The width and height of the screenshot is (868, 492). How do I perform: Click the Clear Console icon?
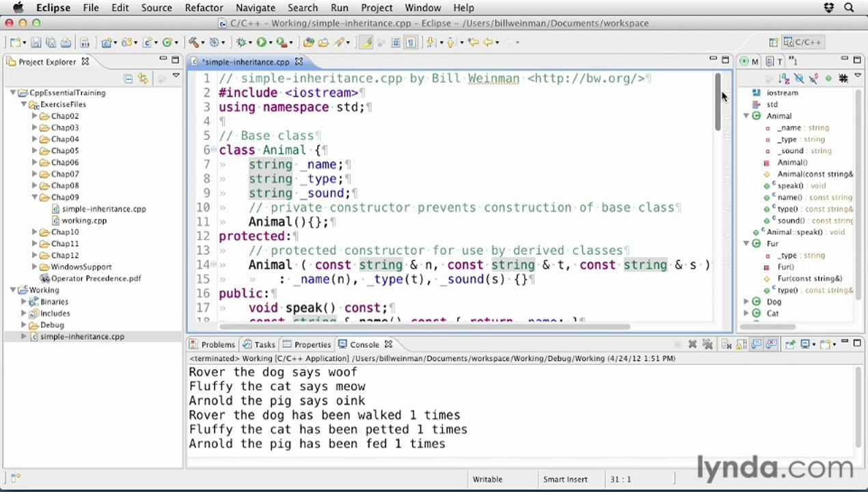coord(727,344)
